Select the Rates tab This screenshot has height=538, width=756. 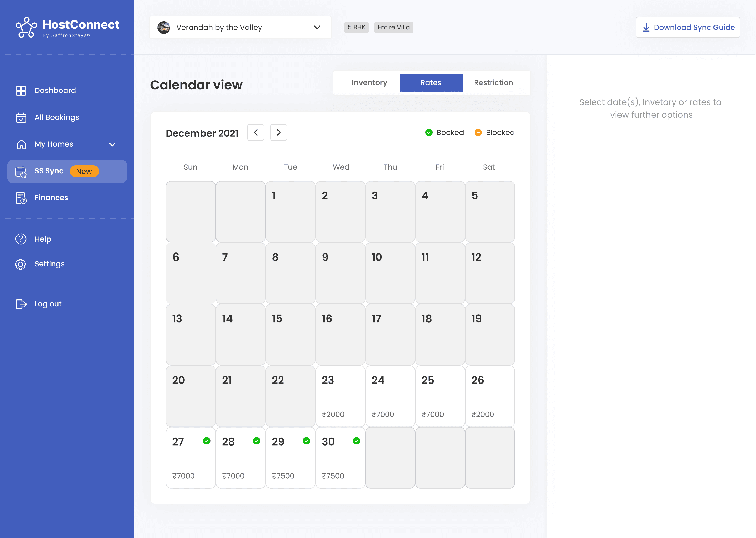click(430, 83)
